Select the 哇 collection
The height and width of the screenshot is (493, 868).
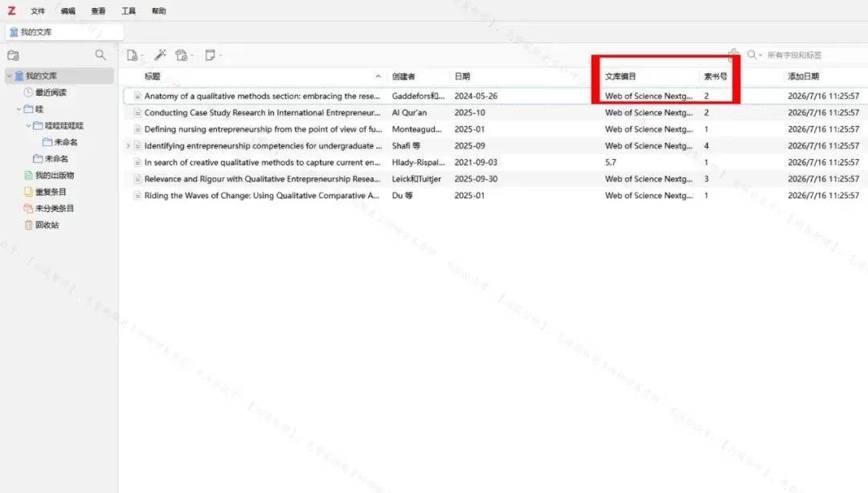[39, 109]
